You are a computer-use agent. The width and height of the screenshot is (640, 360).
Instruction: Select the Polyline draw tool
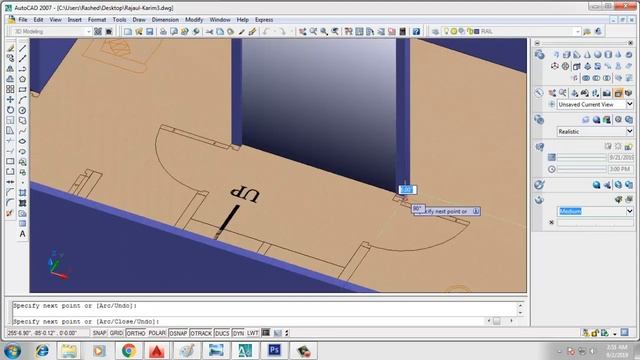tap(22, 69)
